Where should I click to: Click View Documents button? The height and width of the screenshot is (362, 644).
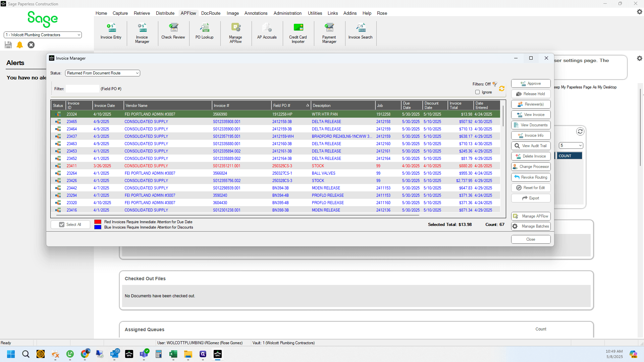(x=531, y=125)
